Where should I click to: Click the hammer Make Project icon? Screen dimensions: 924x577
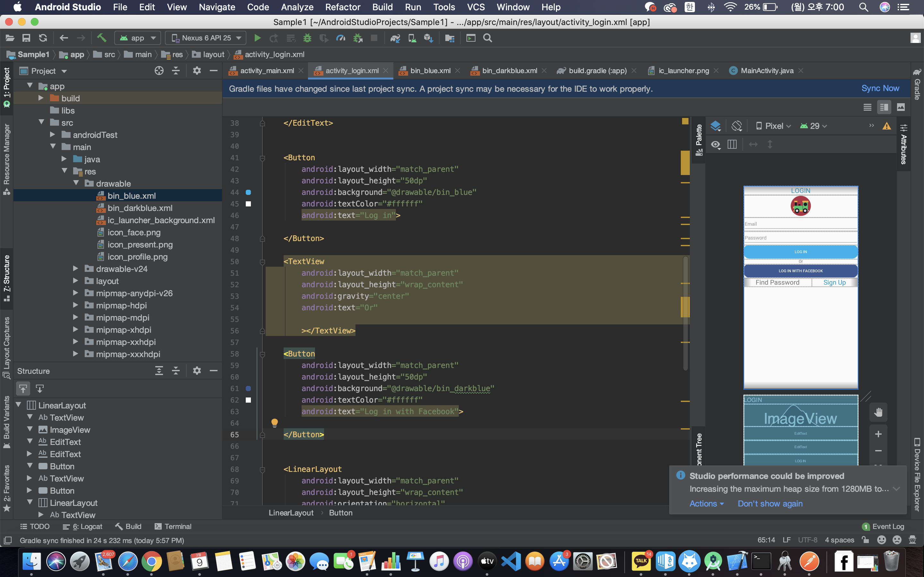pos(101,38)
